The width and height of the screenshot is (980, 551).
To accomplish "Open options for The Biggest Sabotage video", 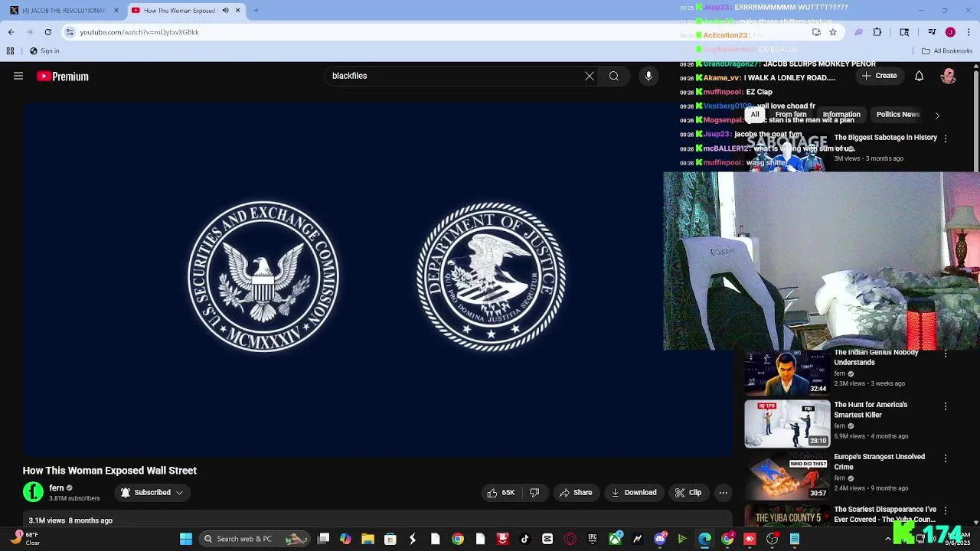I will pos(946,139).
